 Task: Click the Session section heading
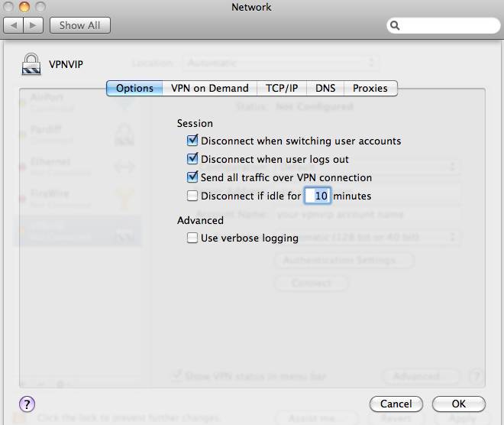tap(195, 123)
